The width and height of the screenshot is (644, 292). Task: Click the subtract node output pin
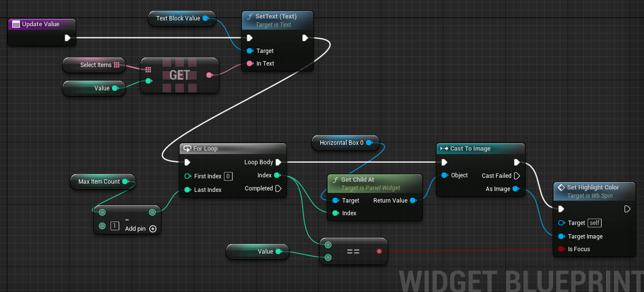point(152,213)
